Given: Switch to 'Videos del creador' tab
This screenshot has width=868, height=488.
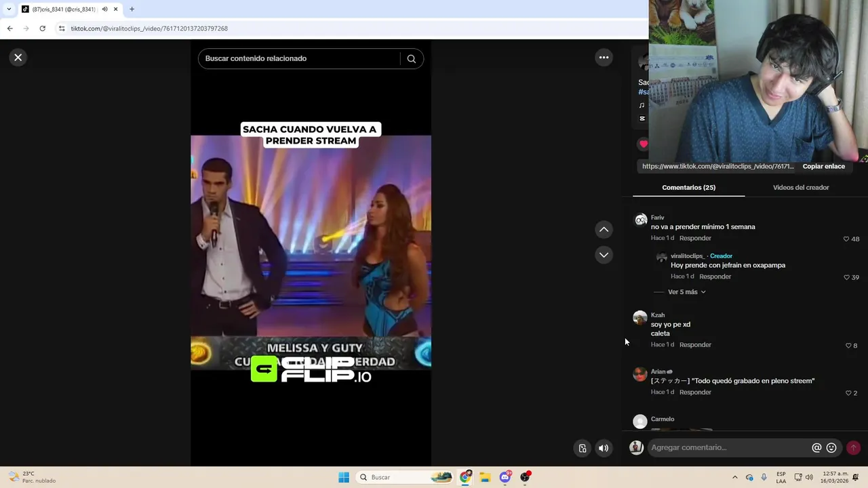Looking at the screenshot, I should (801, 188).
